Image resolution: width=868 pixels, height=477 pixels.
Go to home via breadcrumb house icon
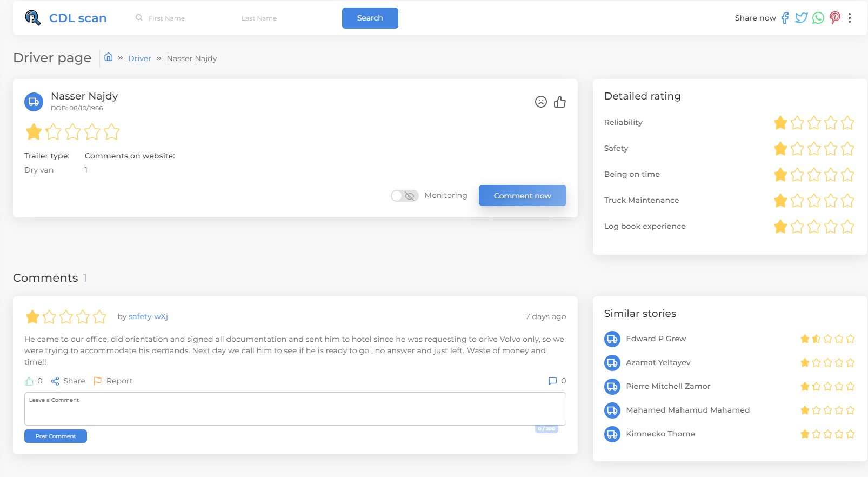109,57
